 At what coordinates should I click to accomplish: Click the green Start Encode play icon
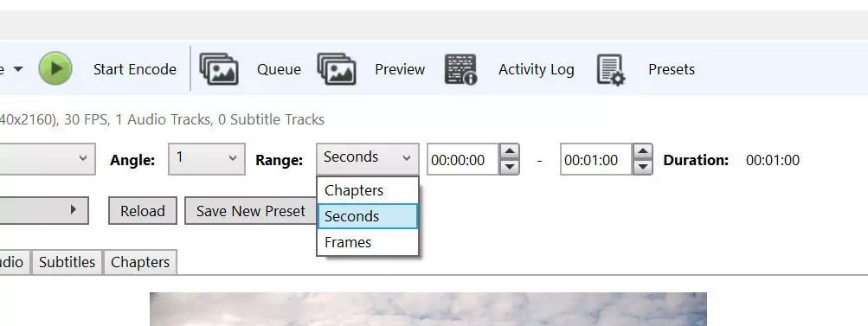(x=55, y=68)
